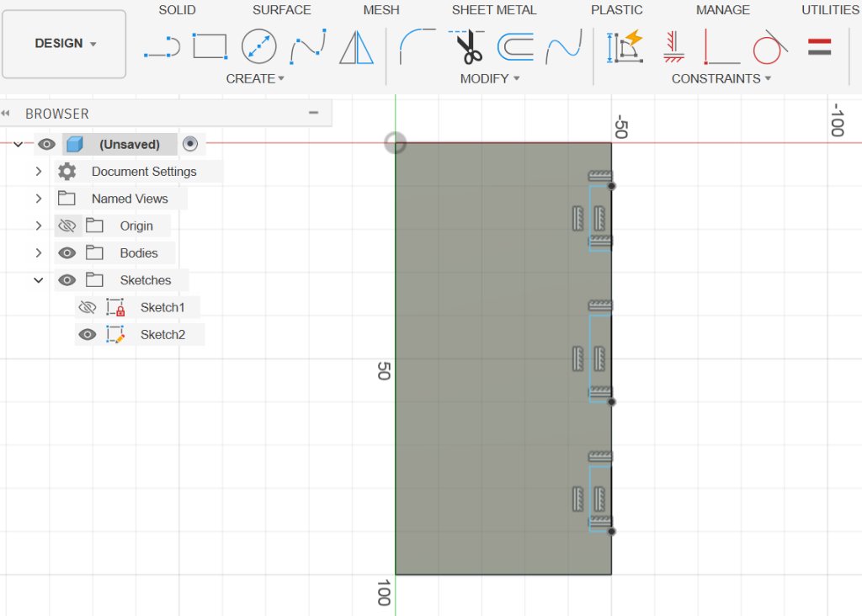
Task: Click the Bodies folder icon
Action: click(x=94, y=252)
